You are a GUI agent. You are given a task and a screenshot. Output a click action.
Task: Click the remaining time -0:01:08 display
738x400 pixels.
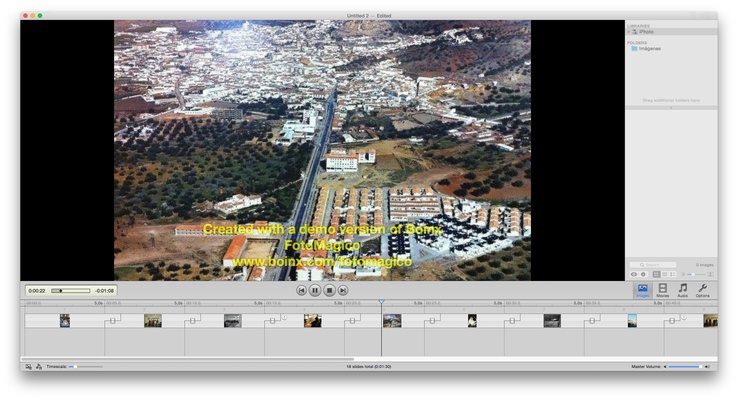[x=104, y=291]
